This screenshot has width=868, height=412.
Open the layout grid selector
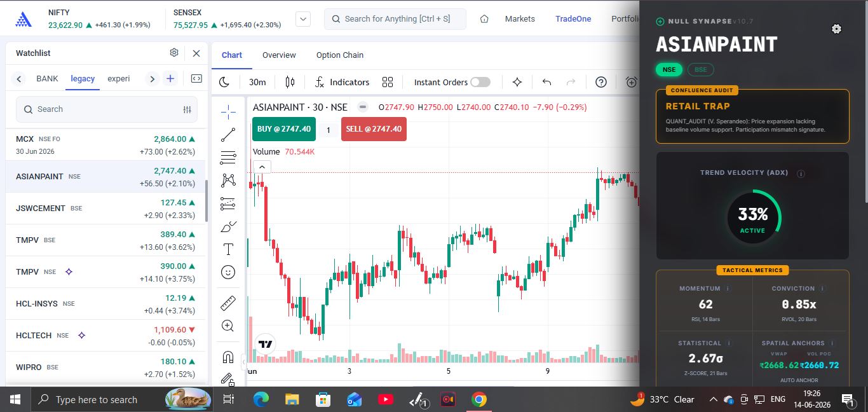(x=388, y=82)
